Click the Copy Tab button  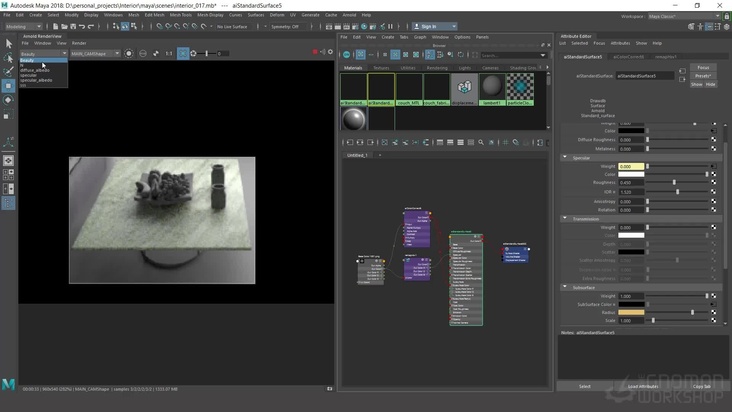(x=702, y=386)
